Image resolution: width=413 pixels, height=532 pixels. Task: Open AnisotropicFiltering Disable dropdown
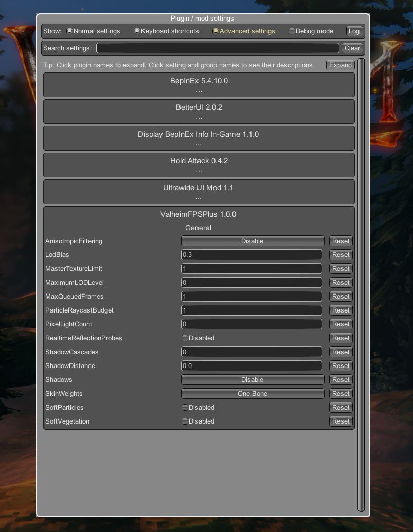tap(253, 241)
